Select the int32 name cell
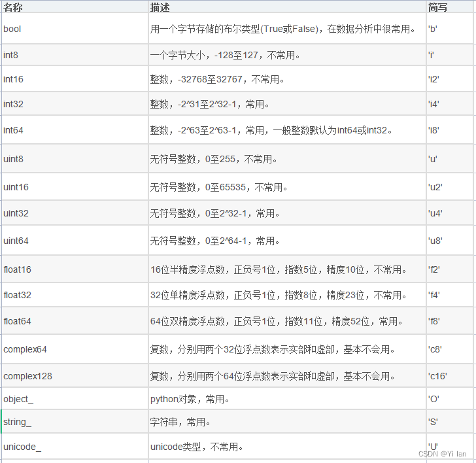476x463 pixels. click(75, 104)
